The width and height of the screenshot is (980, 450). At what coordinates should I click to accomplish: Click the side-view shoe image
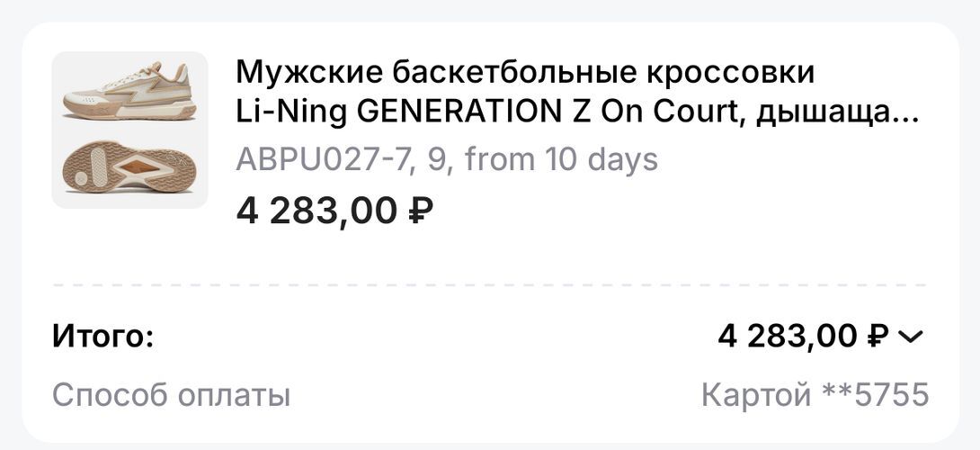pyautogui.click(x=129, y=91)
